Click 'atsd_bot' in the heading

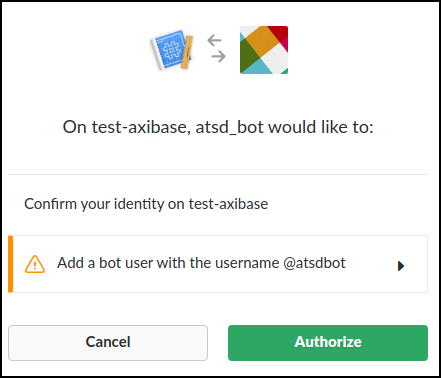pos(230,127)
